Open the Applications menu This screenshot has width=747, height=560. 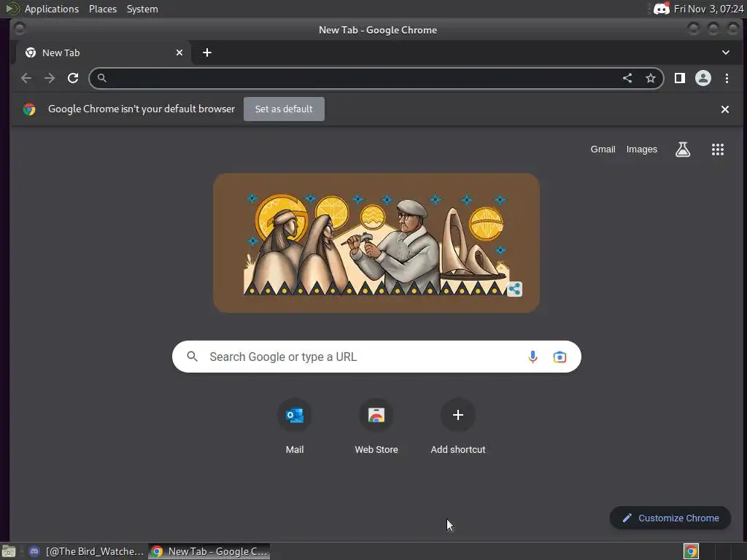[52, 9]
